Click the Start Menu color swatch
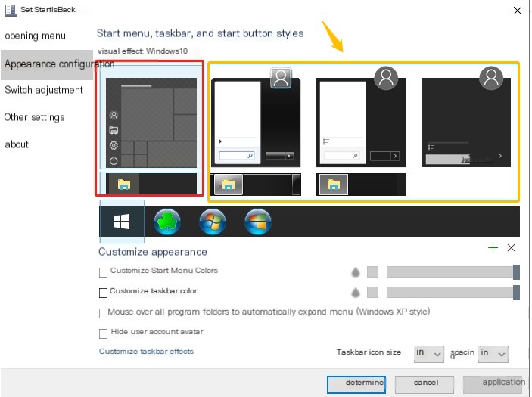Screen dimensions: 532x397 point(372,272)
